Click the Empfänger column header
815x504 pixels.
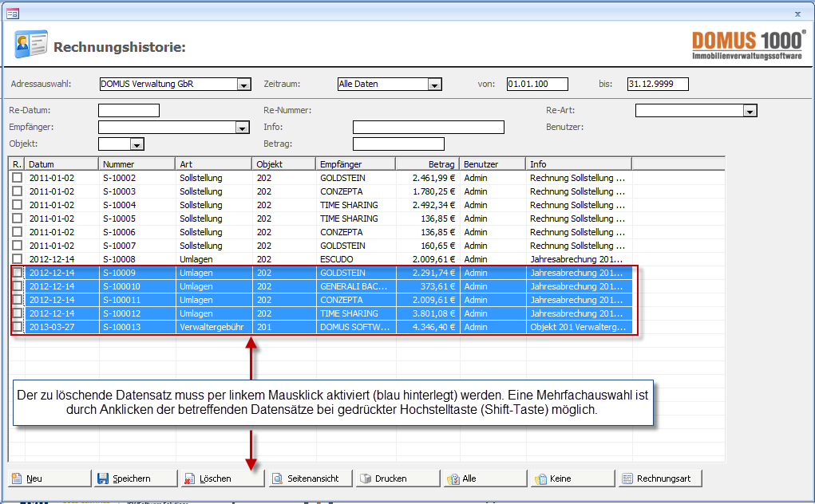point(355,164)
